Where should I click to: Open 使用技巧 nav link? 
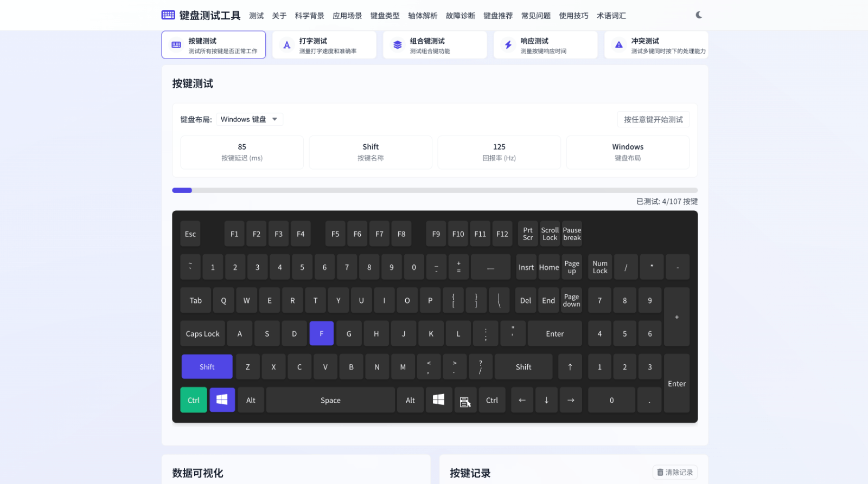pos(573,16)
